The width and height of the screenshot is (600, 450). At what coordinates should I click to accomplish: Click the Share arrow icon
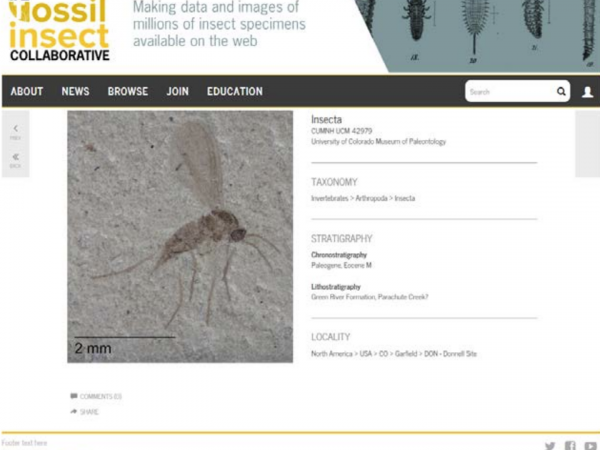pos(74,411)
